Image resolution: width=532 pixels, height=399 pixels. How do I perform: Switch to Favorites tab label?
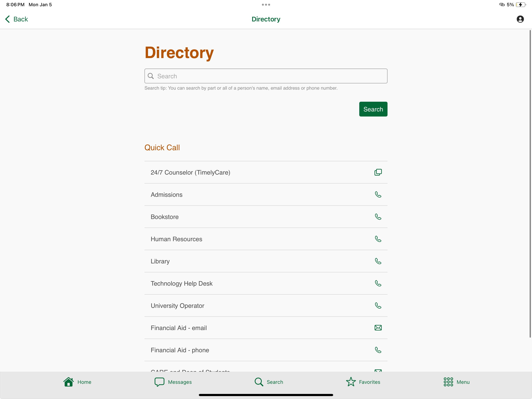click(x=369, y=382)
